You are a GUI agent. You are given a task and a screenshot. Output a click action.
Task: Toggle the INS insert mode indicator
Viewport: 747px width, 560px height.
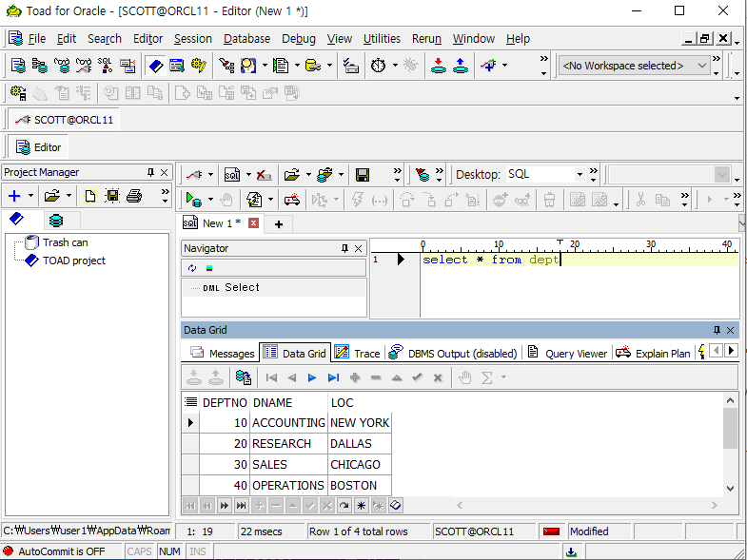pyautogui.click(x=197, y=551)
